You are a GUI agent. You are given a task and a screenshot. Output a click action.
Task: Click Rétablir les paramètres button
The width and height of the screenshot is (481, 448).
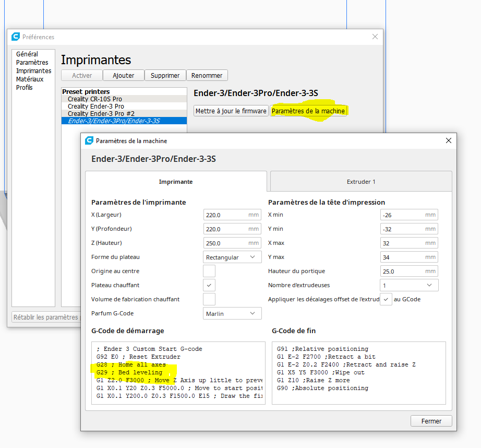pos(46,317)
